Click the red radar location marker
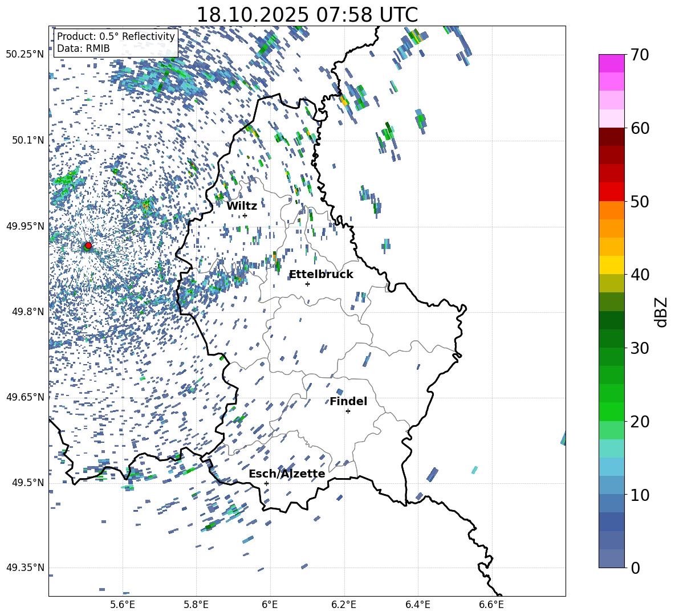 click(88, 246)
